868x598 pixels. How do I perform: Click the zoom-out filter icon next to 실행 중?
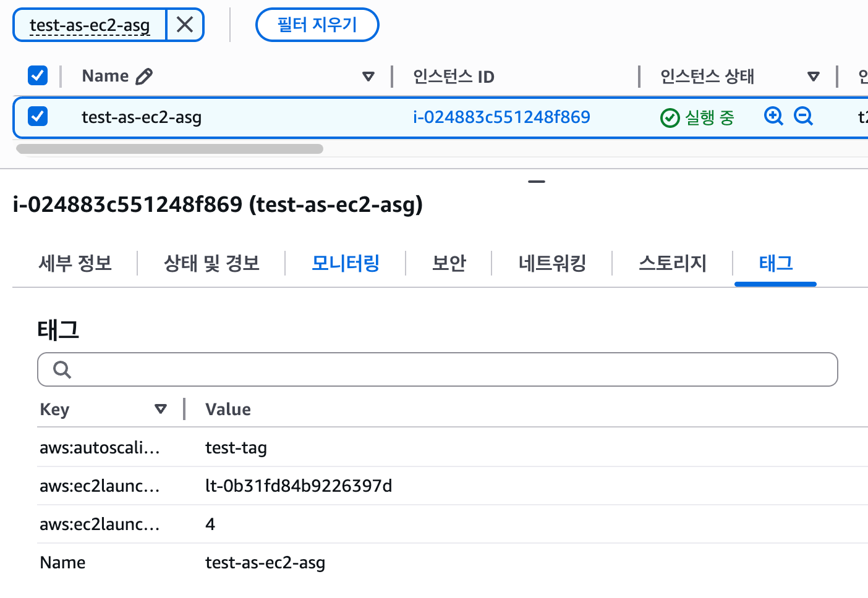click(803, 116)
